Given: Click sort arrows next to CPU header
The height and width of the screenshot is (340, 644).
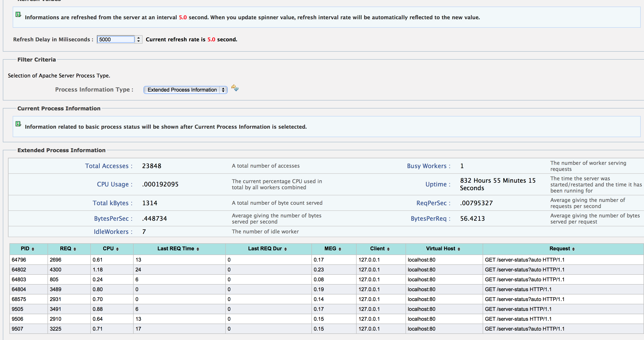Looking at the screenshot, I should click(x=117, y=249).
